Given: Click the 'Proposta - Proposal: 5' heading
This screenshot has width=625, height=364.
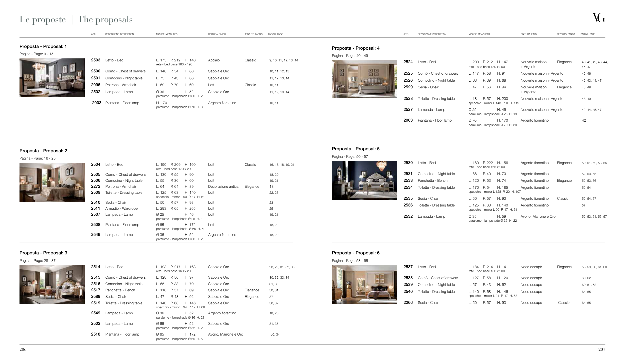Looking at the screenshot, I should pyautogui.click(x=355, y=149).
